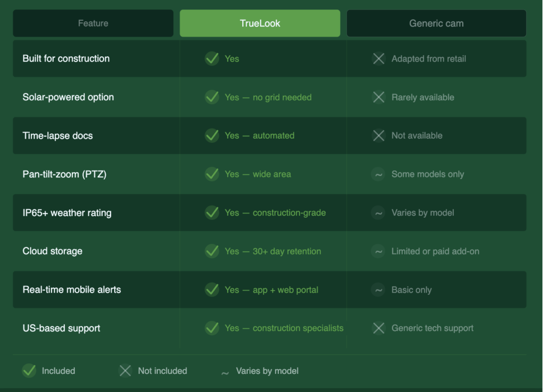Image resolution: width=544 pixels, height=392 pixels.
Task: Click the checkmark beside Yes — 30+ day retention
Action: [212, 251]
